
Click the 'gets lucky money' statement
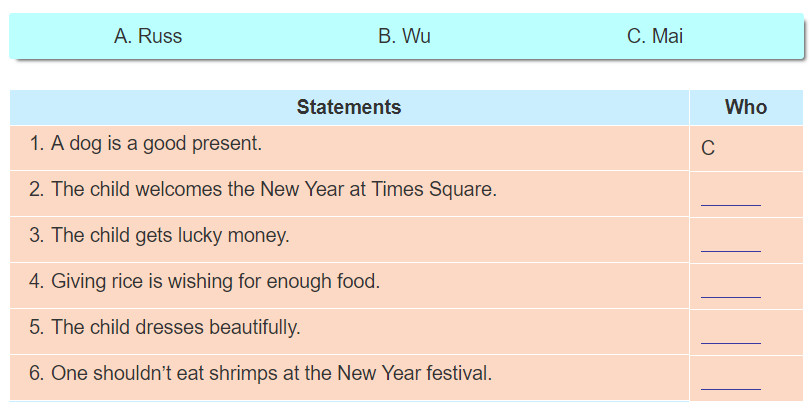click(x=159, y=235)
